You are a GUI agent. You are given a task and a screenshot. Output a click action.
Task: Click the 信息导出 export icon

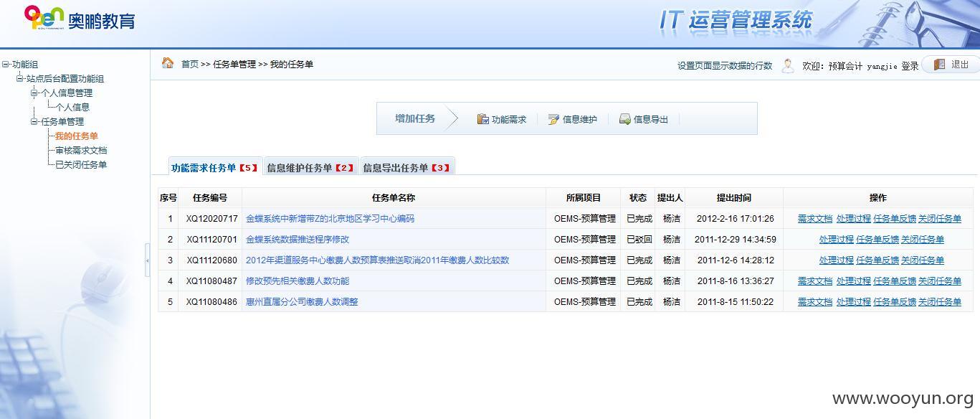pyautogui.click(x=625, y=119)
